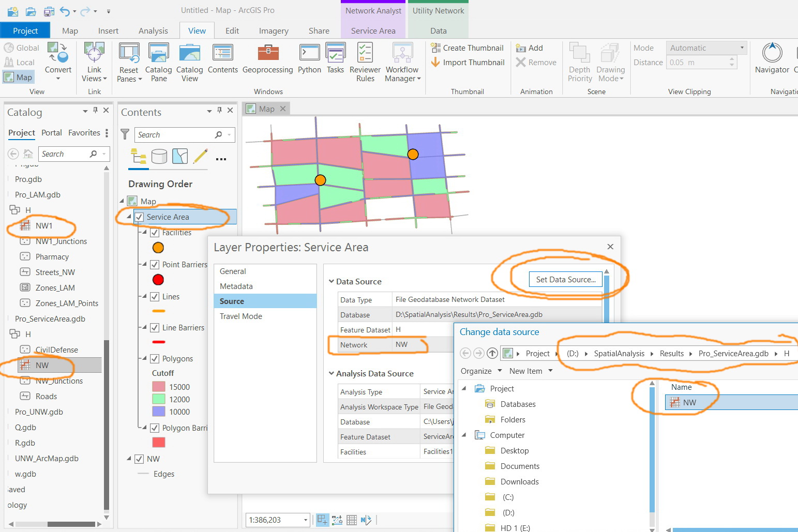Select NW network dataset in file list
Screen dimensions: 798x532
[731, 403]
